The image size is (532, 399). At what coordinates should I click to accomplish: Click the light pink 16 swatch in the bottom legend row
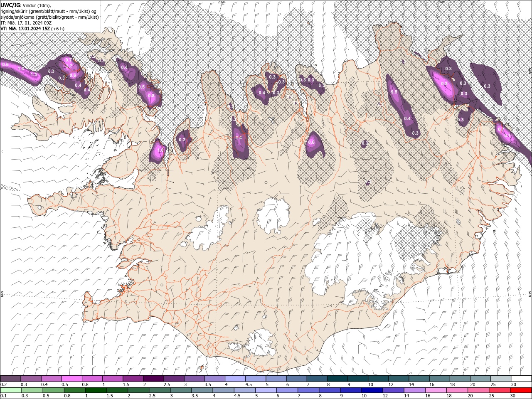pos(436,390)
